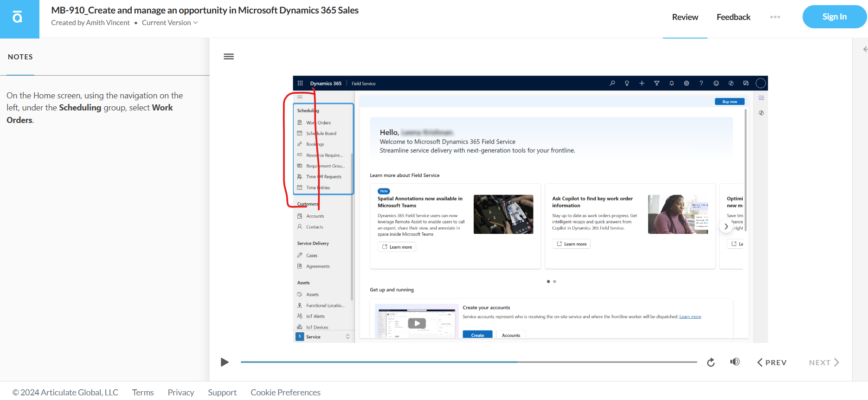The height and width of the screenshot is (400, 868).
Task: Select the first carousel page dot
Action: tap(548, 282)
